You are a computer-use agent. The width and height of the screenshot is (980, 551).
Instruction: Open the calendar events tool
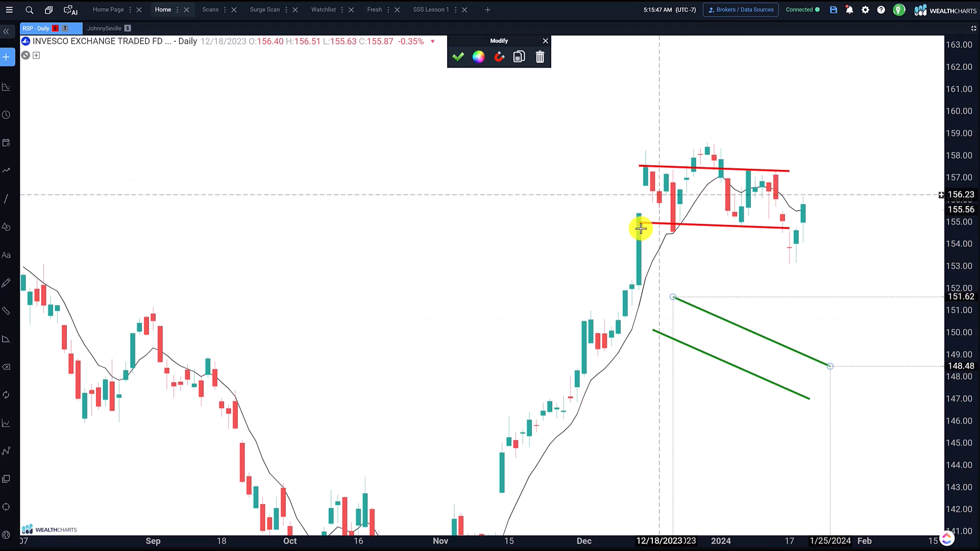tap(6, 143)
